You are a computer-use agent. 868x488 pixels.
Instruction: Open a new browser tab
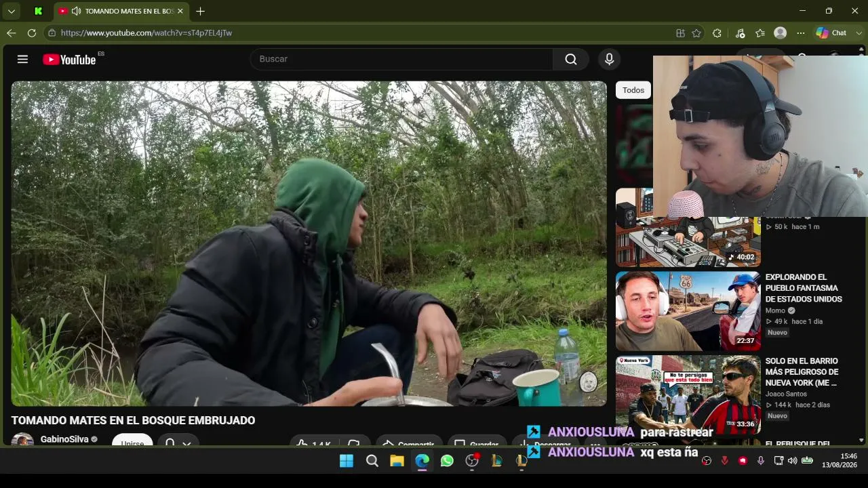click(200, 11)
